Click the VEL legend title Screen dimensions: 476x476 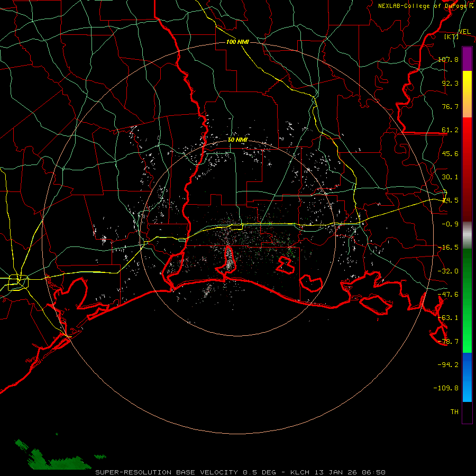click(464, 31)
